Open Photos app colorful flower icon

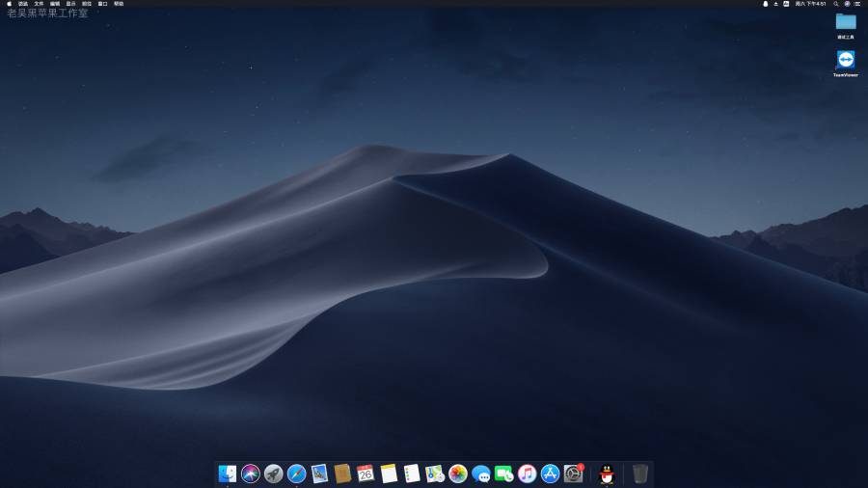[458, 474]
